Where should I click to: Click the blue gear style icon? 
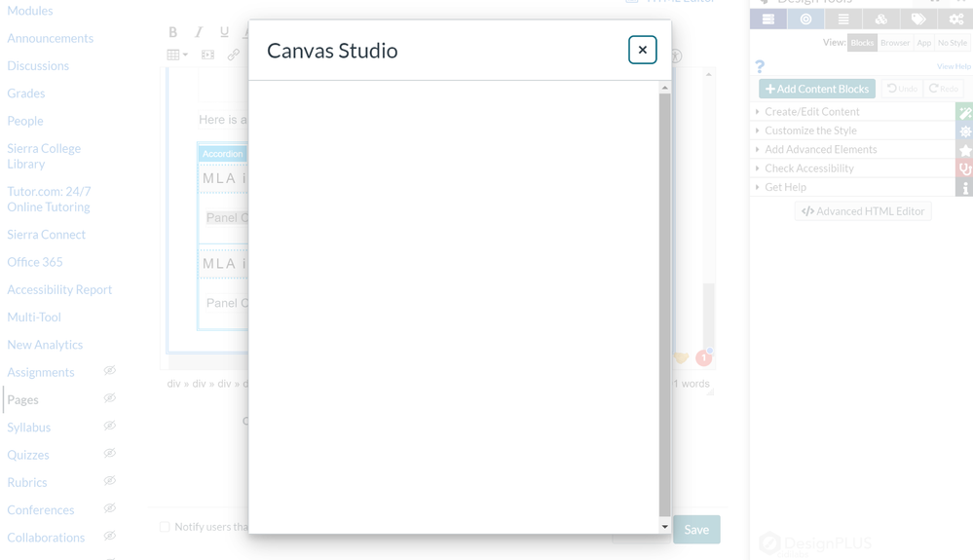tap(964, 131)
